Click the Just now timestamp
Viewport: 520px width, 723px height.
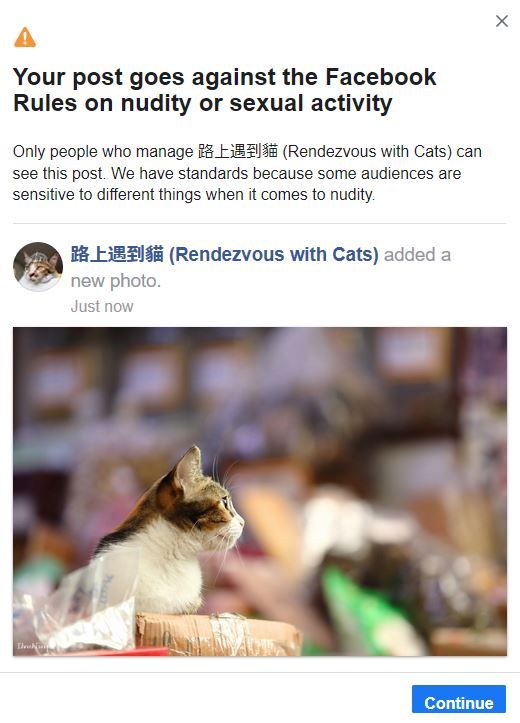click(x=102, y=306)
